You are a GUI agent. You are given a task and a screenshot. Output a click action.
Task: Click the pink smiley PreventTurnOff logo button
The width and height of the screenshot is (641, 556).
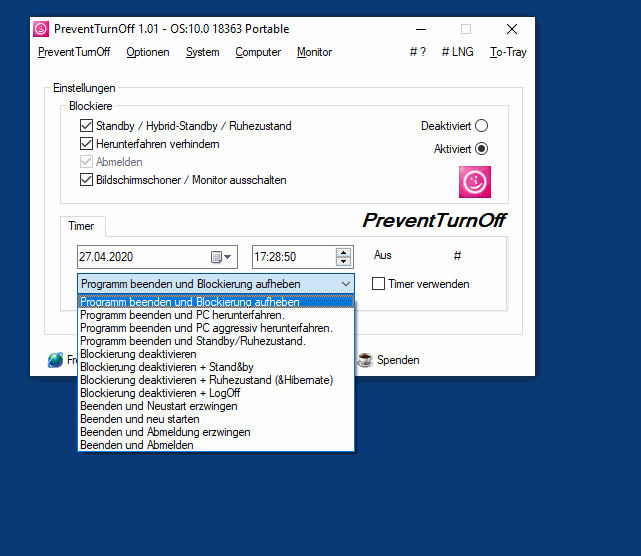coord(475,182)
